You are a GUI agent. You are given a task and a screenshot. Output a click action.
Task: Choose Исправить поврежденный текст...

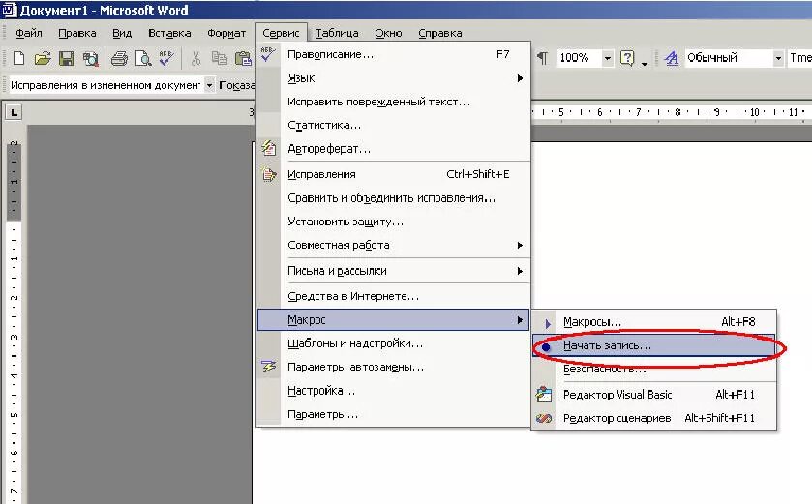coord(394,102)
